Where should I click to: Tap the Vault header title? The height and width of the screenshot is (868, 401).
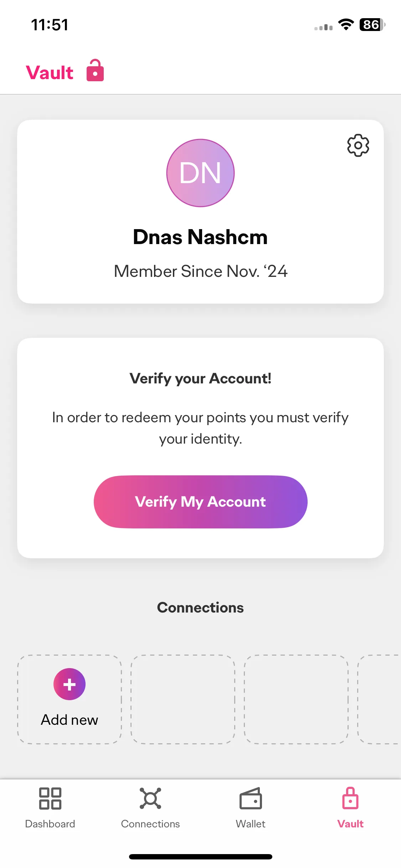[50, 72]
